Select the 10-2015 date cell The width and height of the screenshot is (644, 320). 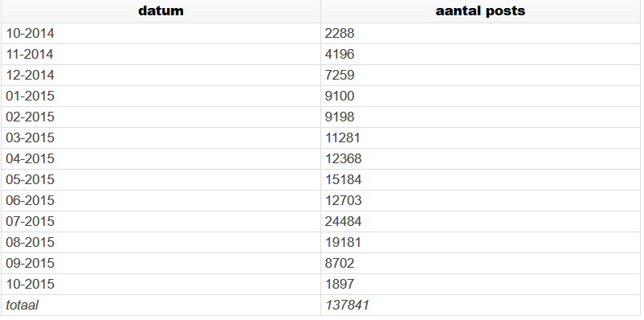pos(161,284)
